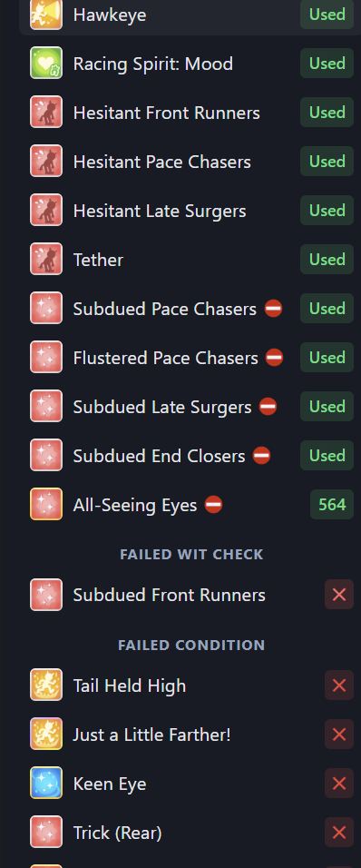Click the red X for Subdued Front Runners
361x868 pixels.
[339, 595]
